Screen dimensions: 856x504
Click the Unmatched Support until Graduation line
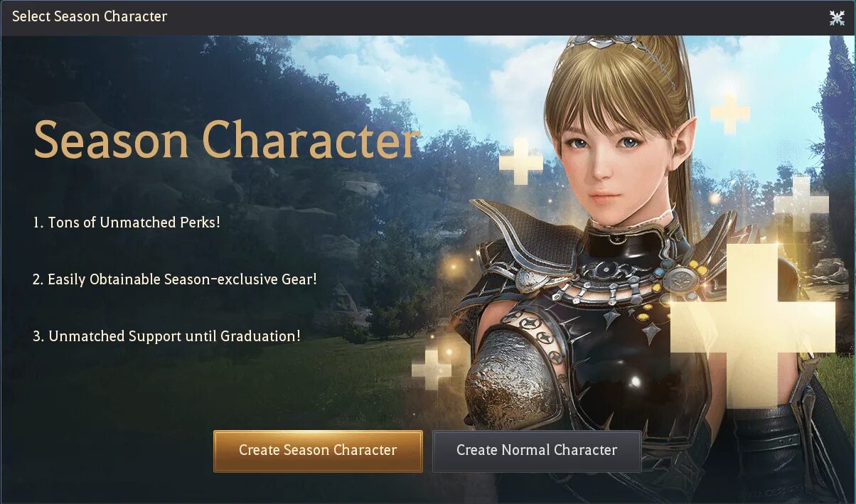coord(167,336)
